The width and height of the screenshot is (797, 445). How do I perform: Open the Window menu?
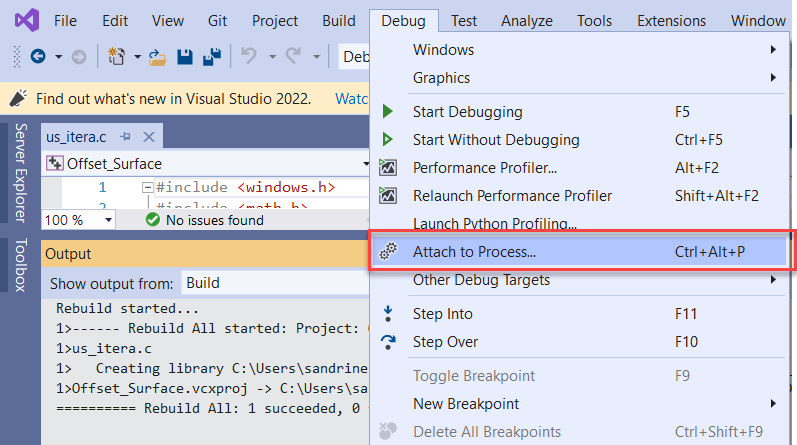(x=758, y=21)
